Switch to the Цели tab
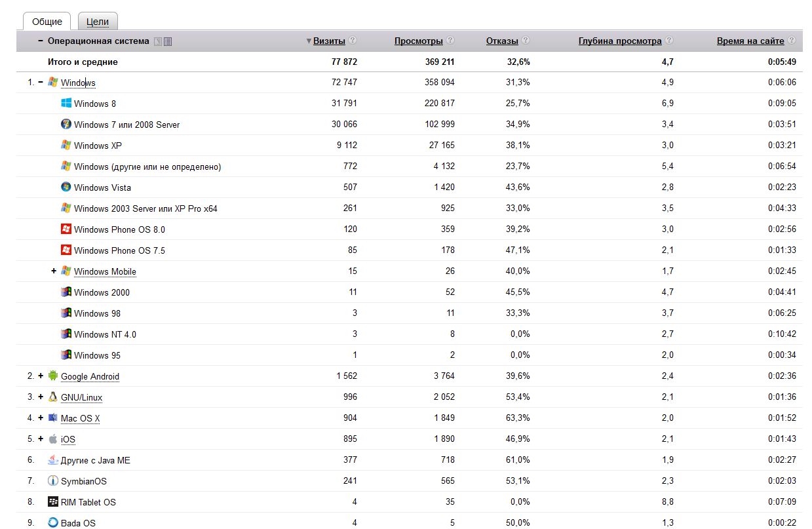Screen dimensions: 812x529 (x=98, y=21)
